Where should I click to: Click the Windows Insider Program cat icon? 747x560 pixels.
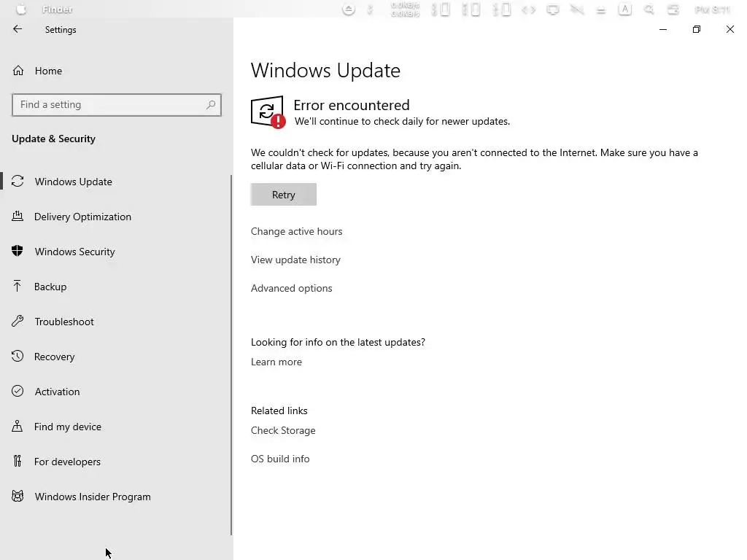[x=18, y=496]
